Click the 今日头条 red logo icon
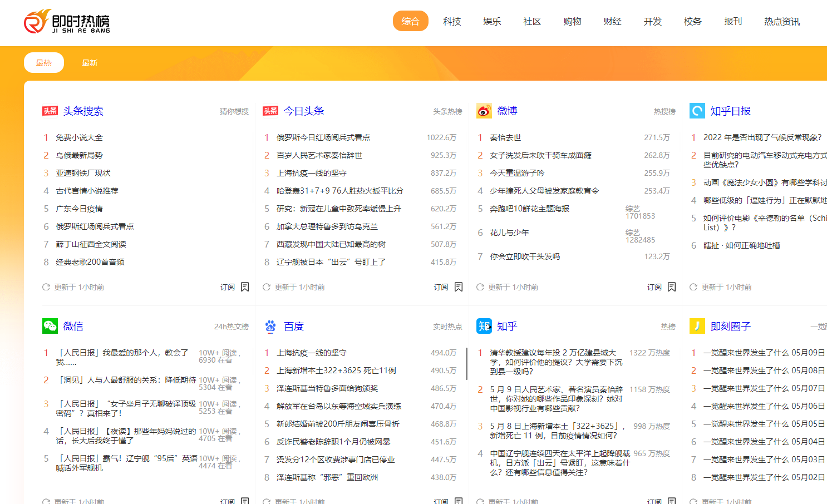Screen dimensions: 827x504 [270, 111]
